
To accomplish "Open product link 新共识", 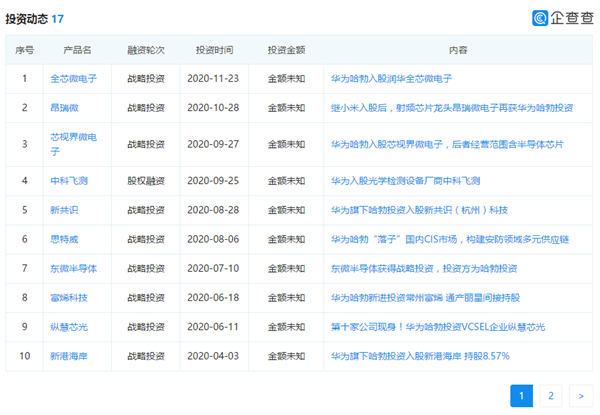I will coord(64,210).
